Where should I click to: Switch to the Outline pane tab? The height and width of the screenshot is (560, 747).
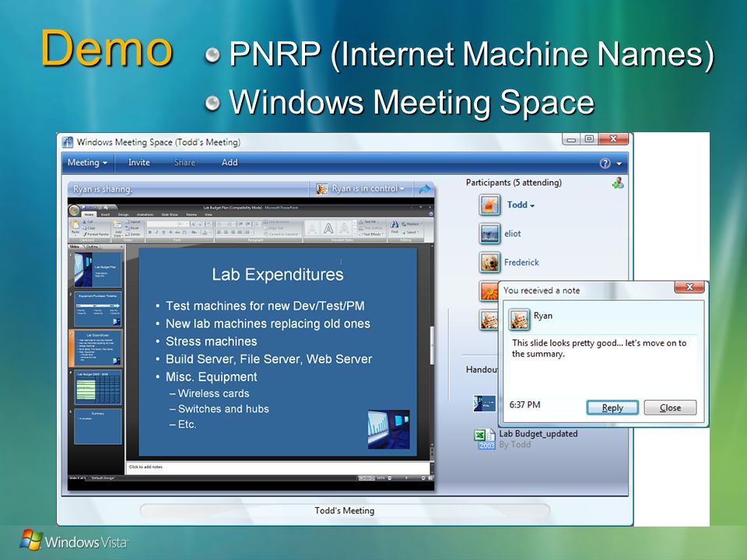pos(93,247)
